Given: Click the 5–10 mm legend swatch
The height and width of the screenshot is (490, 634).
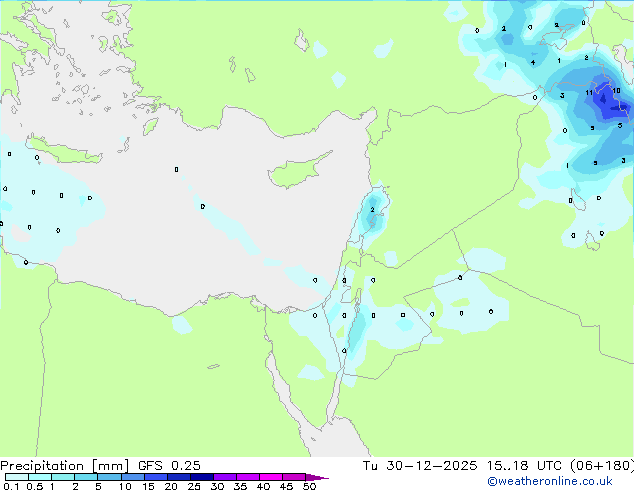Looking at the screenshot, I should pyautogui.click(x=109, y=477).
